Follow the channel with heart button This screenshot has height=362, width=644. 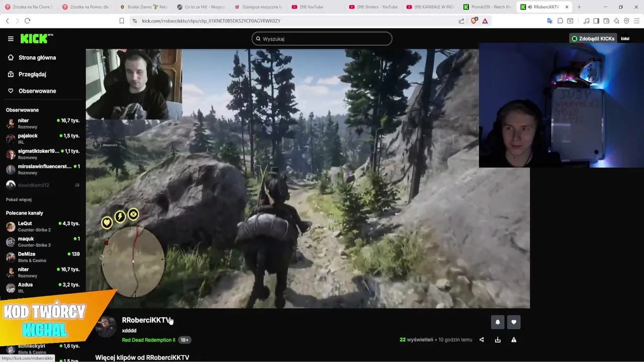pyautogui.click(x=514, y=322)
